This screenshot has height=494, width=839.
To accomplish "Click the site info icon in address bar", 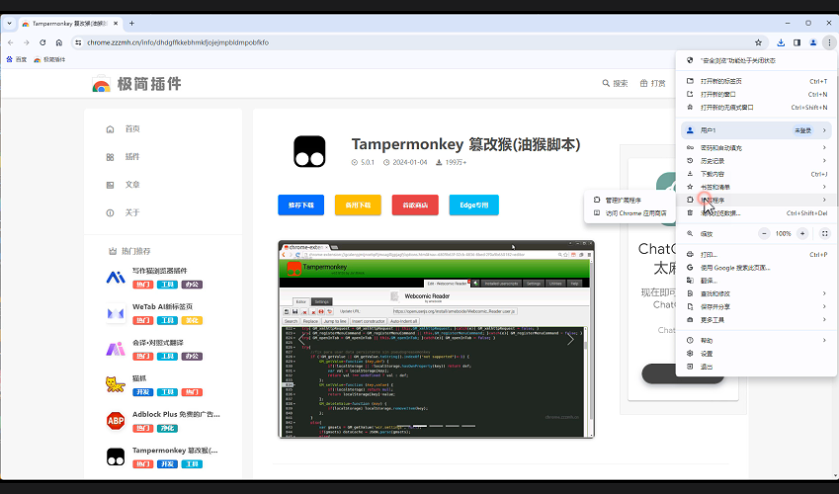I will [78, 43].
